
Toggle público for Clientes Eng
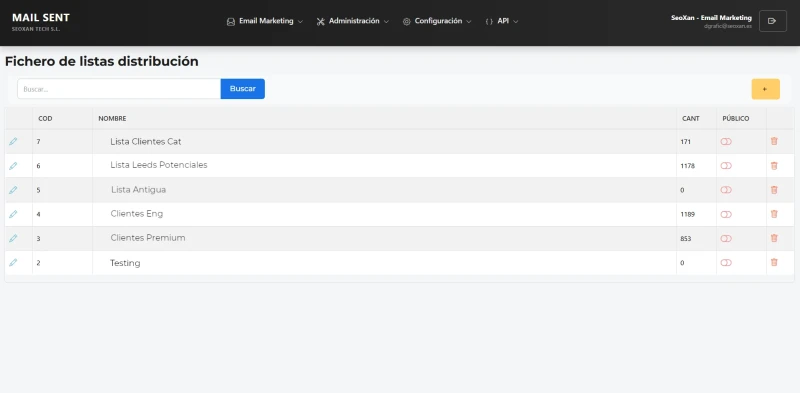pos(726,214)
